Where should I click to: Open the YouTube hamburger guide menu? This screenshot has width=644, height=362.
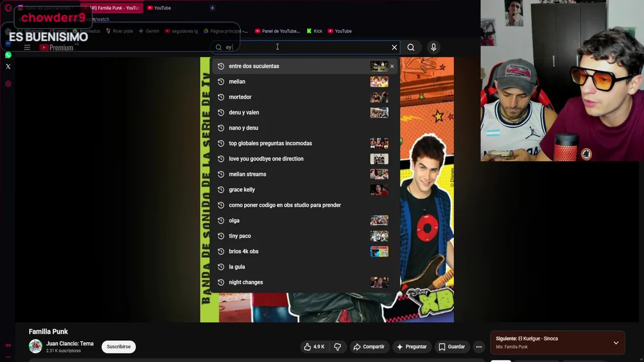point(27,47)
